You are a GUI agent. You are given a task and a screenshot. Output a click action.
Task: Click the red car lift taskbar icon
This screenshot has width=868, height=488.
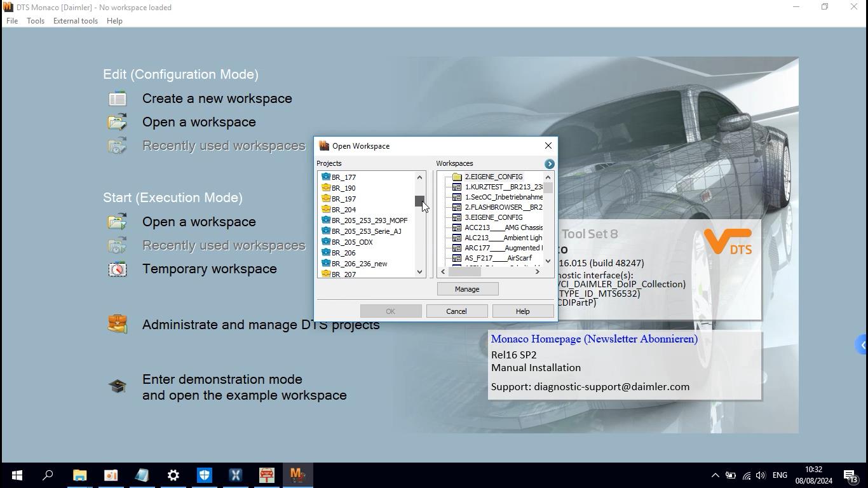click(266, 475)
